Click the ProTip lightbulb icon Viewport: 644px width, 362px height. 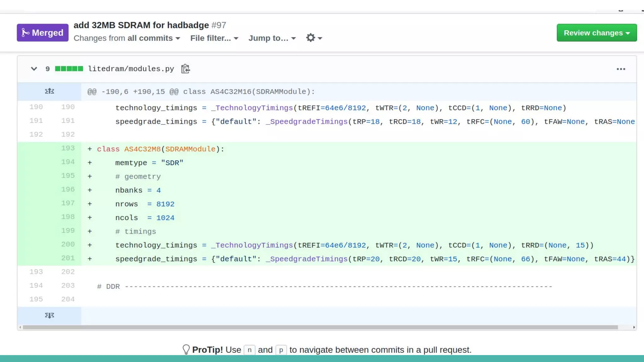(186, 350)
